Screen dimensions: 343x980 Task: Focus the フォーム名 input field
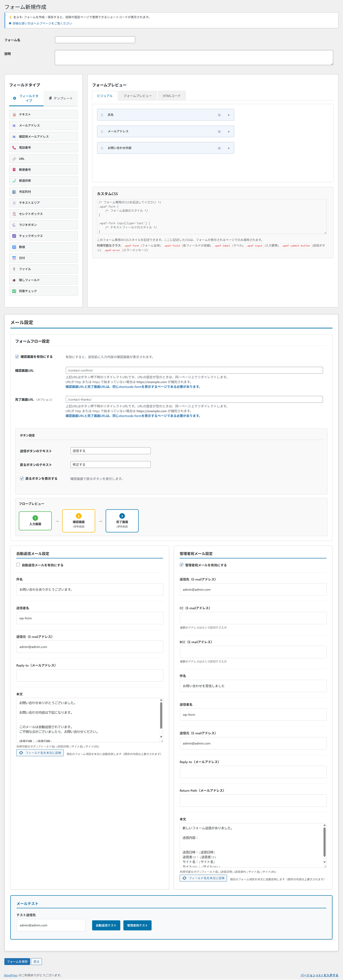point(95,40)
